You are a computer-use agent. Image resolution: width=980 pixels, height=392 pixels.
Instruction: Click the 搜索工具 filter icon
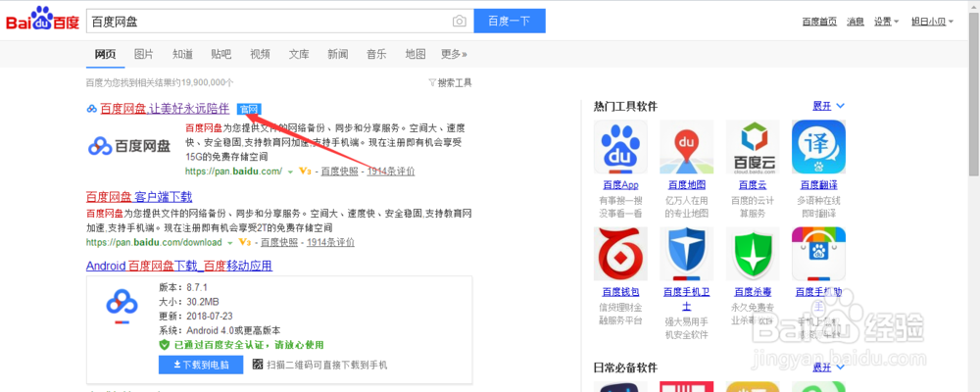[432, 82]
